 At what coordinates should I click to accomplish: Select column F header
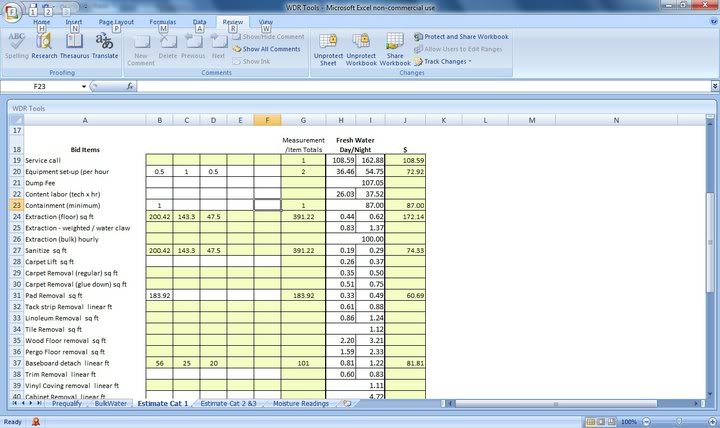point(267,120)
